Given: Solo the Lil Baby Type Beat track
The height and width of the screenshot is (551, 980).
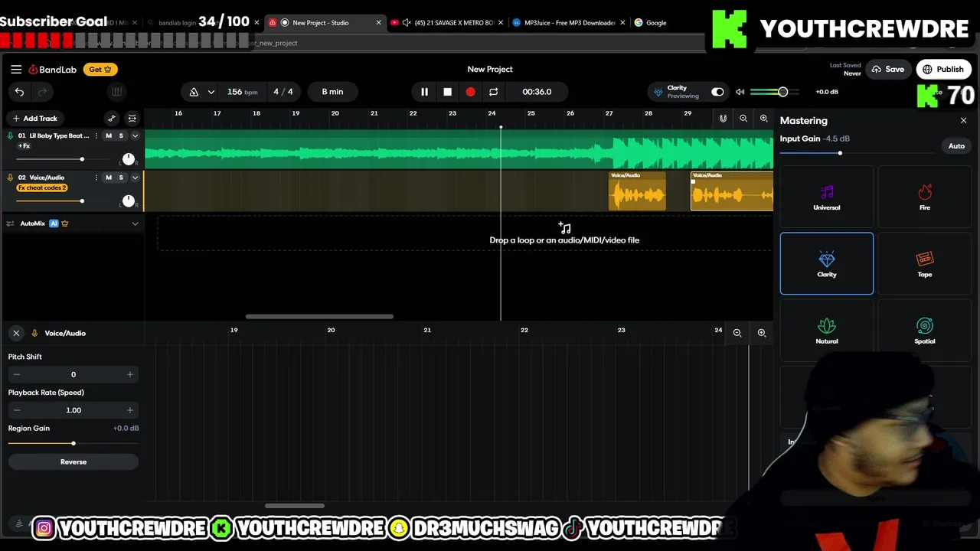Looking at the screenshot, I should tap(121, 136).
